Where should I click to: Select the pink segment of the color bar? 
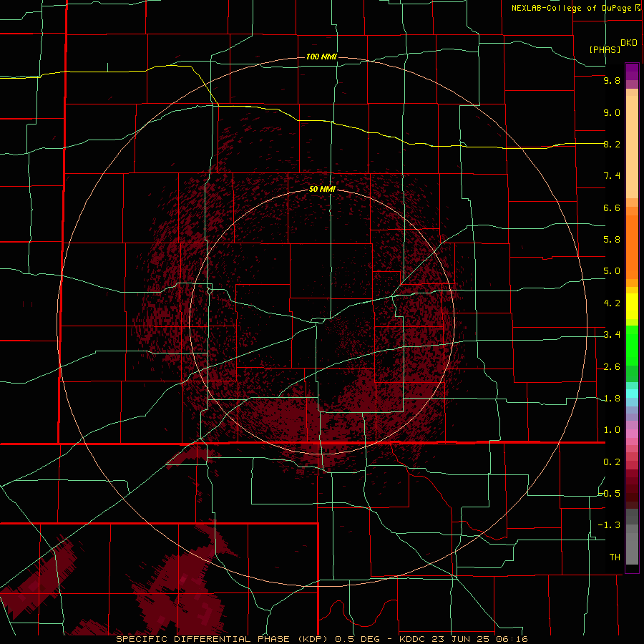(x=632, y=434)
